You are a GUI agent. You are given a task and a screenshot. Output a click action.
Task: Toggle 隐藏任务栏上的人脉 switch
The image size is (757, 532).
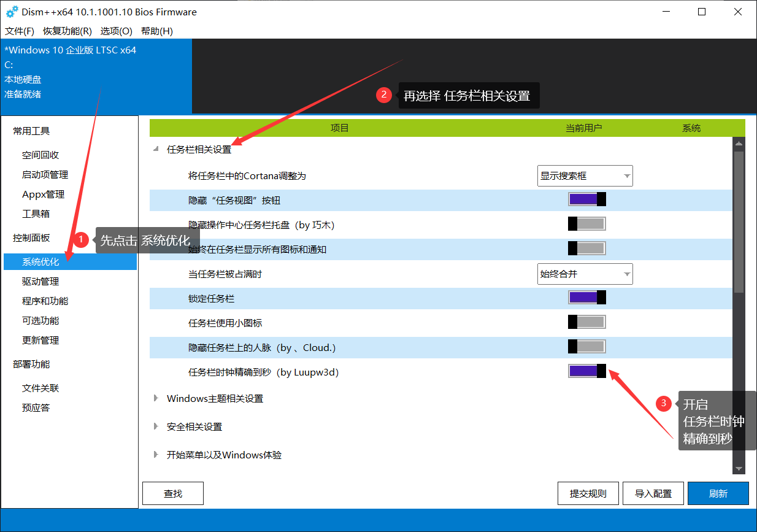[587, 347]
